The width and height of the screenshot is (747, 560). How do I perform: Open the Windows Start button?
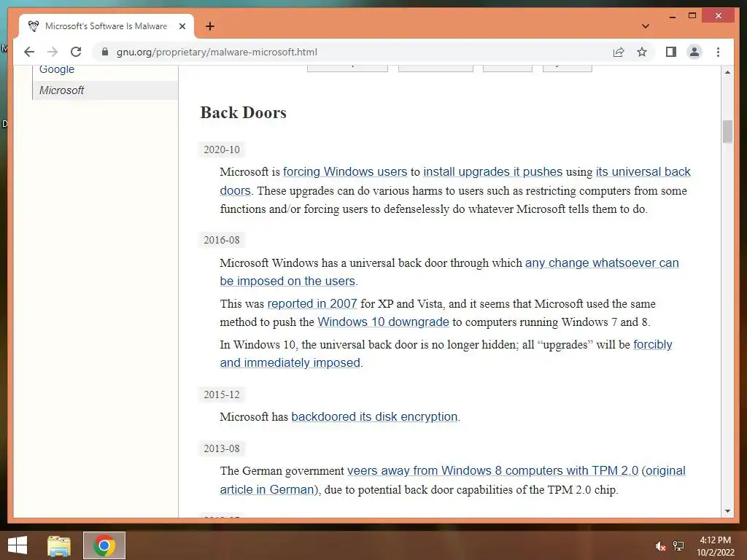(x=18, y=545)
